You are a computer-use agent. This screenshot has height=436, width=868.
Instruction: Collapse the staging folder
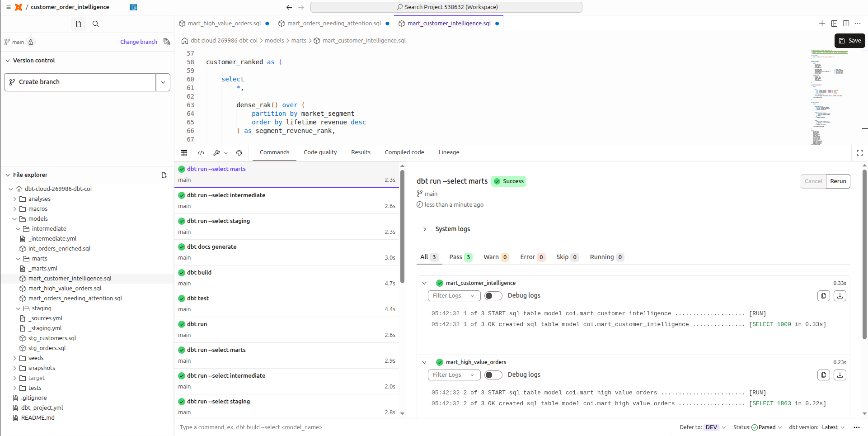pos(18,308)
